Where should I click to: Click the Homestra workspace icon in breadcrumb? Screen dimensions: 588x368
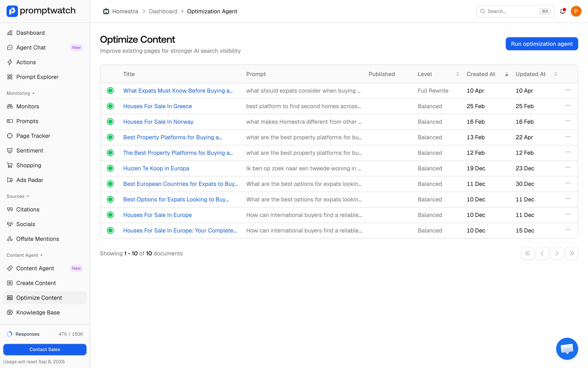[x=106, y=11]
